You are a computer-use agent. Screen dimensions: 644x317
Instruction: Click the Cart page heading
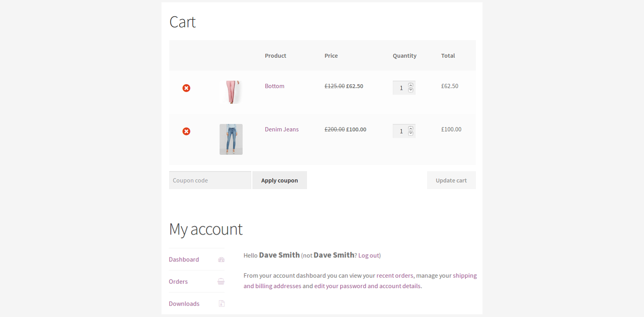click(183, 22)
